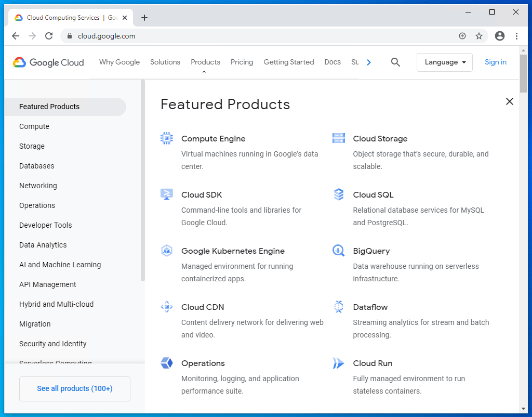The image size is (532, 417).
Task: Open the Language dropdown
Action: pos(445,62)
